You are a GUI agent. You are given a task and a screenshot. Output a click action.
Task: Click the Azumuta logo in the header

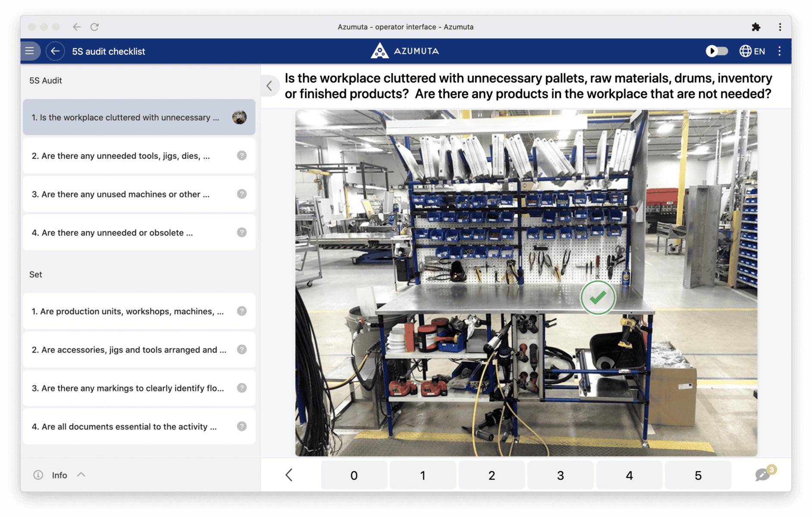(x=404, y=51)
